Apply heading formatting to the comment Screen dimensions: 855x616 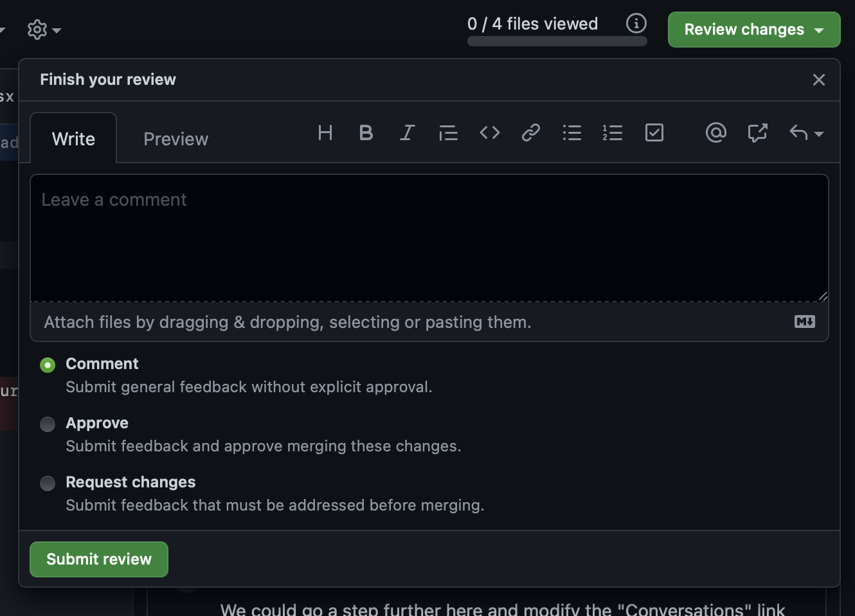[x=325, y=133]
